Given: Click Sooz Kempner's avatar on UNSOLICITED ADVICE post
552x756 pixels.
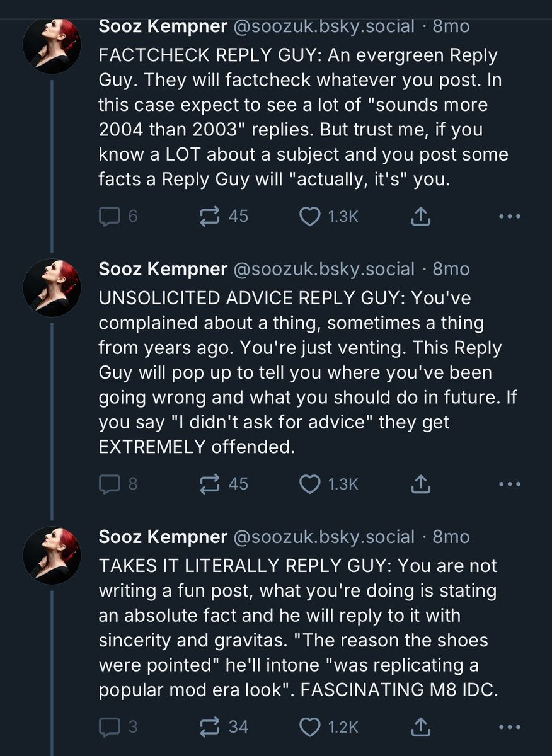Looking at the screenshot, I should pyautogui.click(x=52, y=287).
